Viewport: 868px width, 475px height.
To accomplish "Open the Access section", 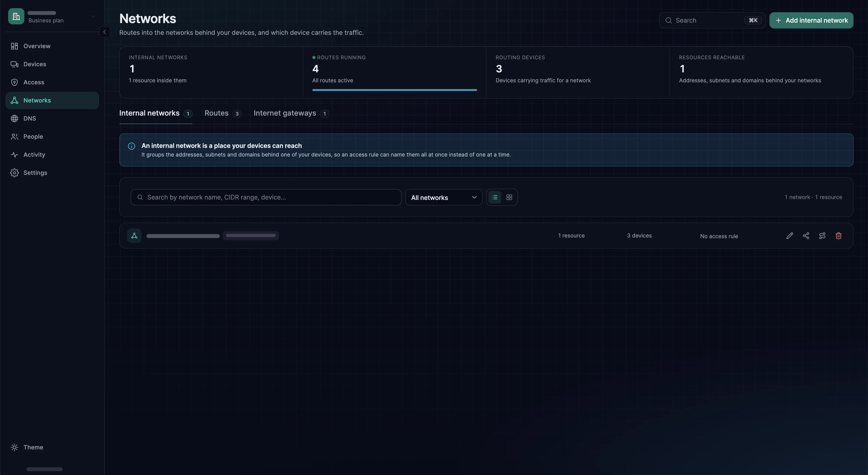I will click(52, 82).
